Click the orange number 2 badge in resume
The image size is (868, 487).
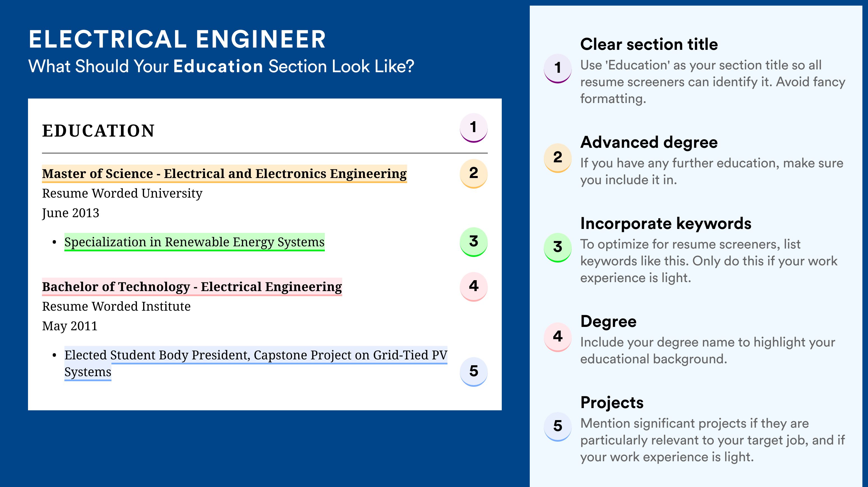tap(473, 174)
